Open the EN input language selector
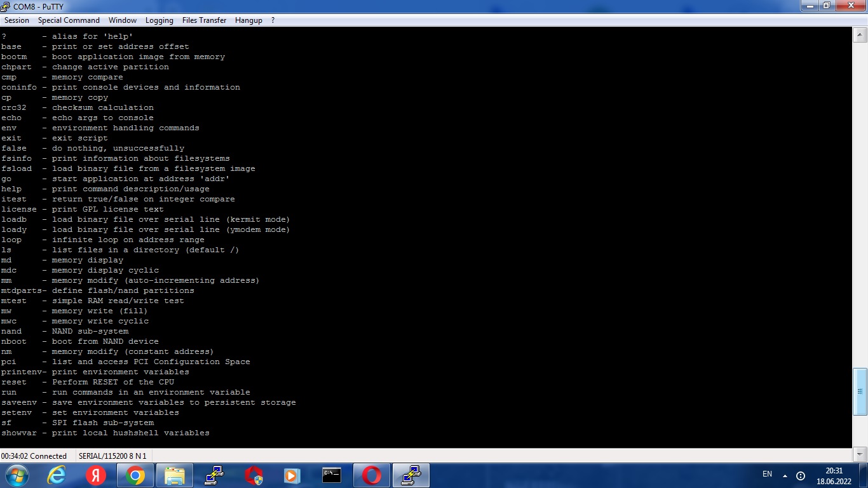Image resolution: width=868 pixels, height=488 pixels. point(767,474)
